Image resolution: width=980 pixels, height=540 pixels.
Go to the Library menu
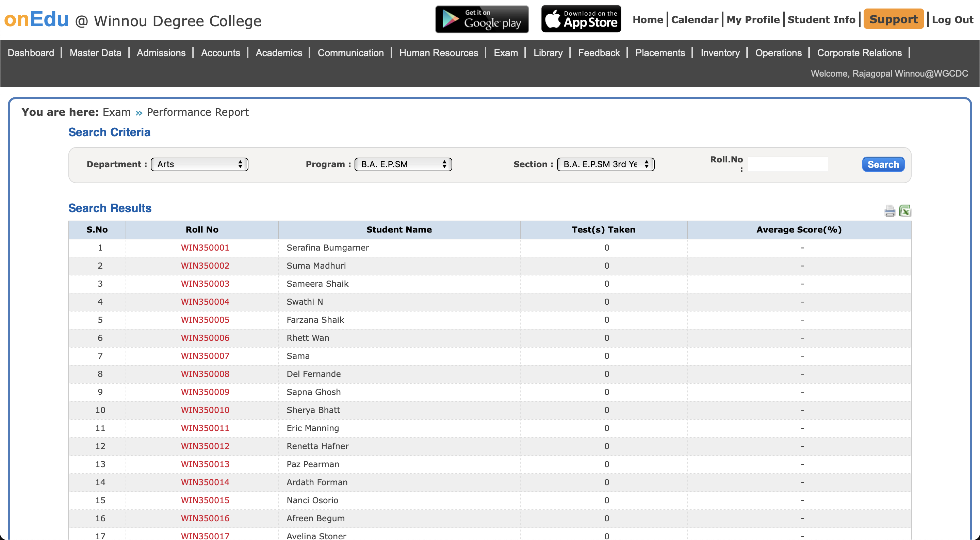point(548,53)
